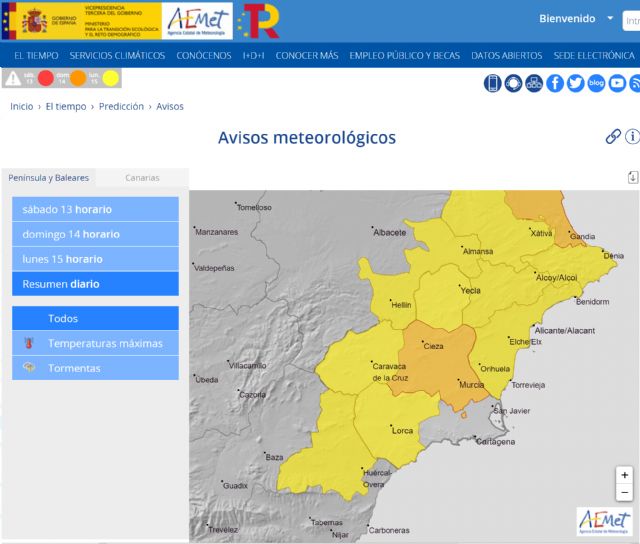Select lunes 15 horario option
This screenshot has width=640, height=544.
tap(95, 259)
